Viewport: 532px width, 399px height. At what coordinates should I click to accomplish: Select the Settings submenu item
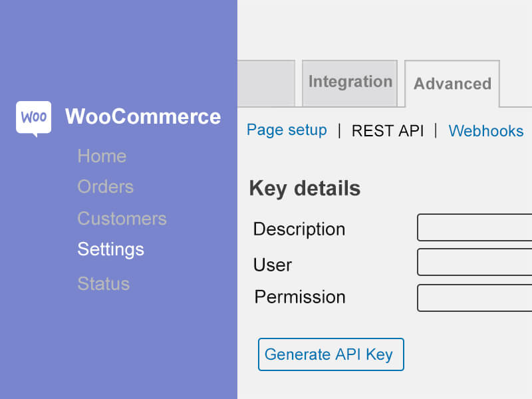[x=110, y=249]
